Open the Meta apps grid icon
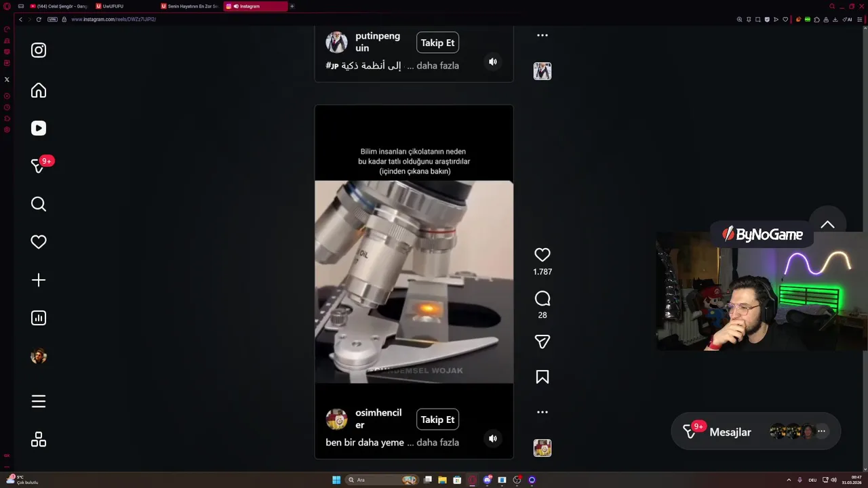Viewport: 868px width, 488px height. (39, 439)
